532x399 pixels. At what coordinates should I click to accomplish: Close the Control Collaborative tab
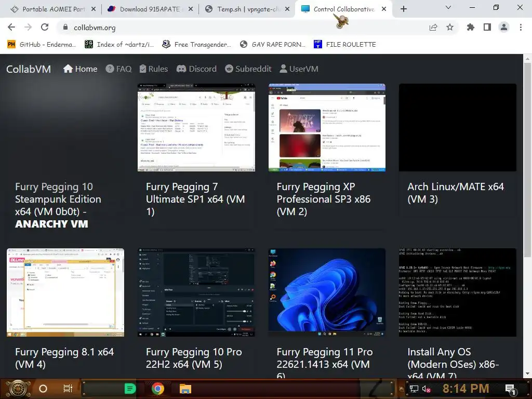[384, 9]
